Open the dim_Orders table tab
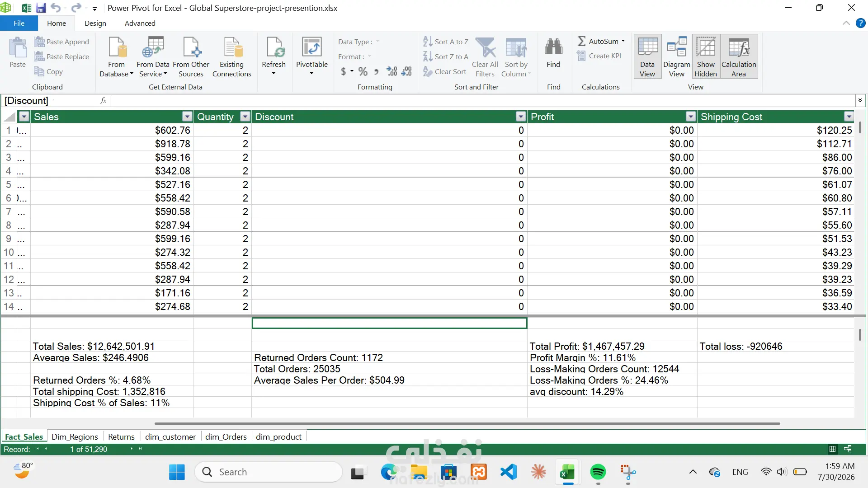 tap(226, 436)
